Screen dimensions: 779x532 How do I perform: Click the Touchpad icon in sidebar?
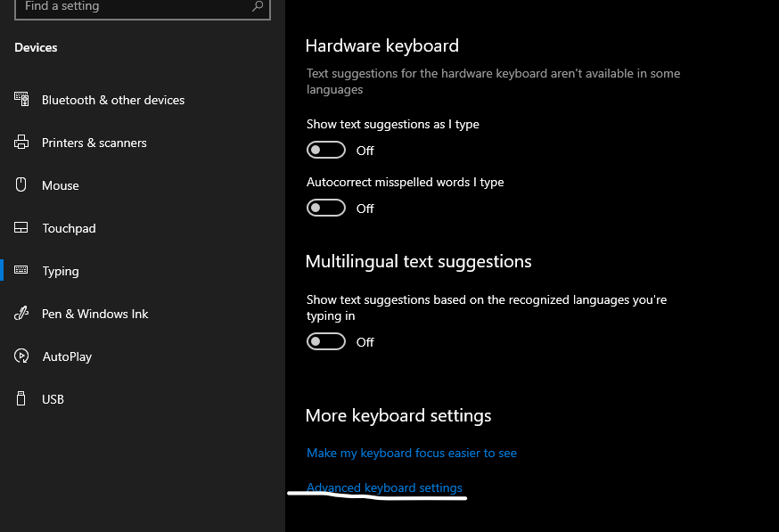[x=20, y=227]
